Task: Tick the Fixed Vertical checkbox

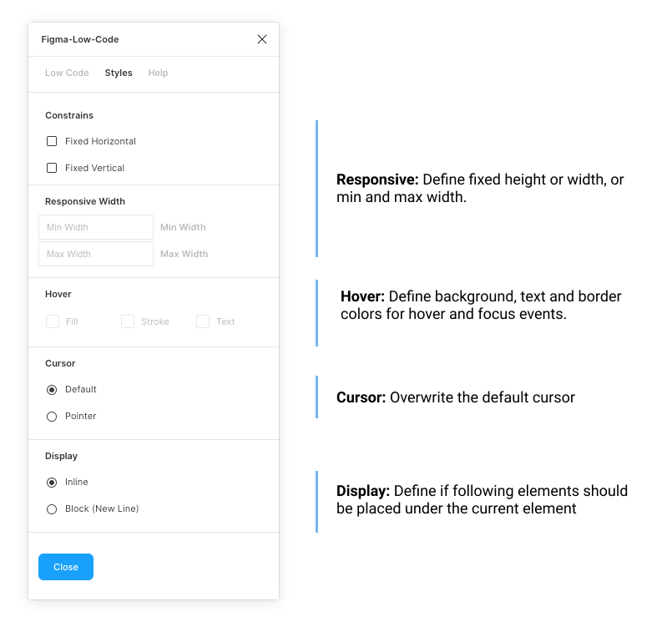Action: point(52,168)
